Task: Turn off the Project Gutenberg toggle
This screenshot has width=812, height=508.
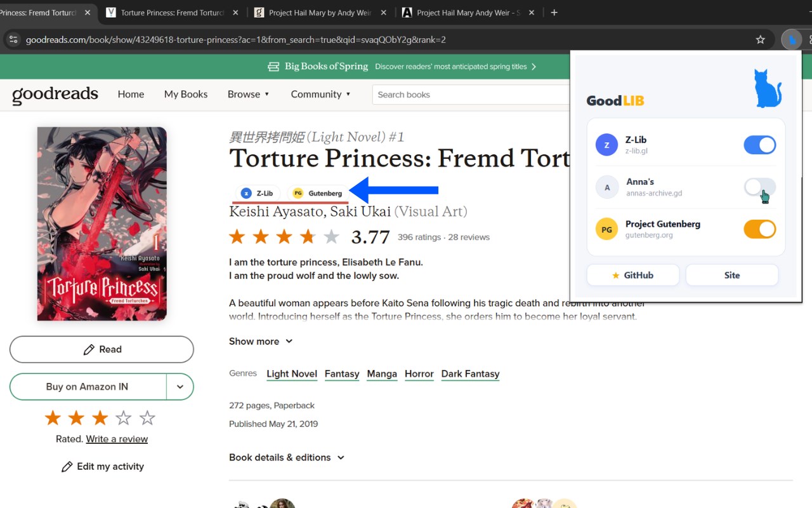Action: (x=759, y=229)
